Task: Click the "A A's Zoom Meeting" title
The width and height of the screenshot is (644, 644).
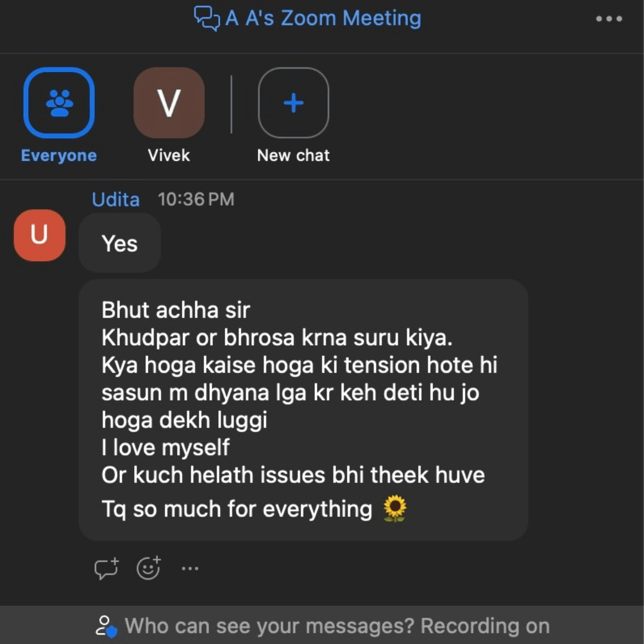Action: pyautogui.click(x=323, y=18)
